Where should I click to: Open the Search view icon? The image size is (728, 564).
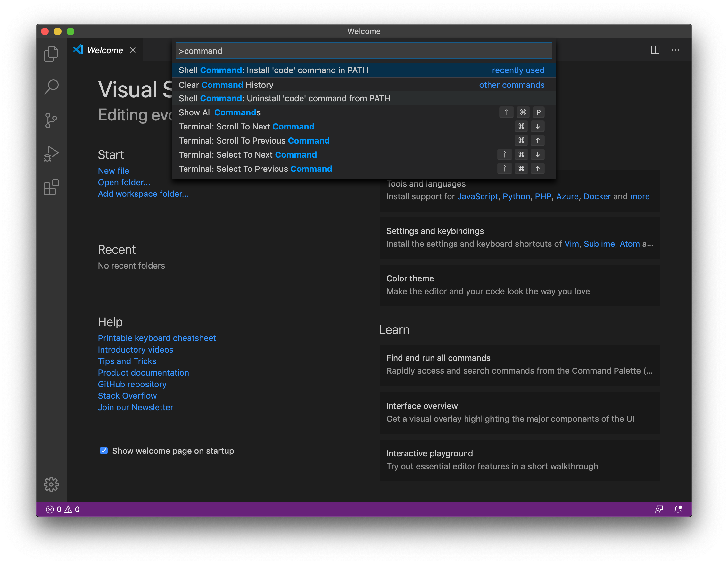point(51,87)
